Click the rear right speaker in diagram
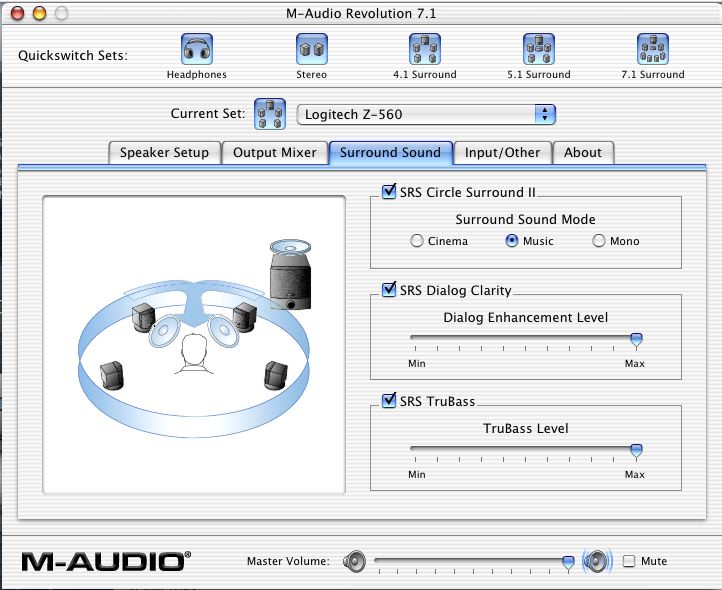The width and height of the screenshot is (722, 590). 276,375
